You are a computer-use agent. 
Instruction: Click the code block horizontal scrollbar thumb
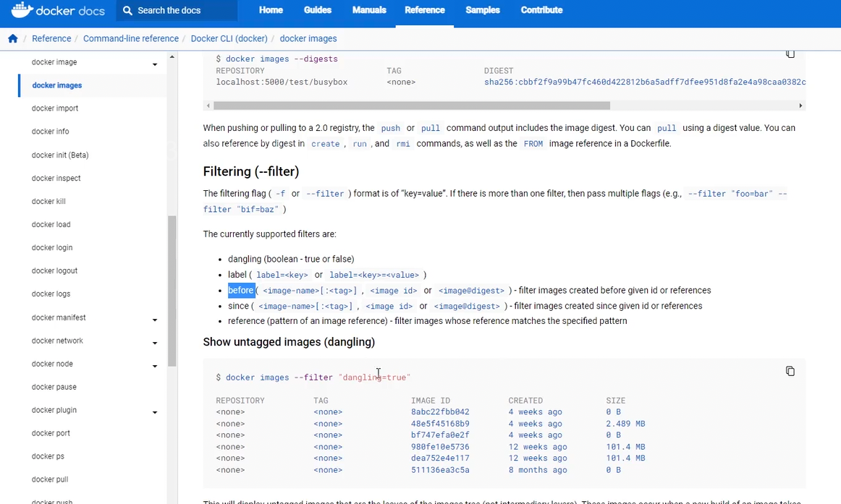tap(411, 106)
